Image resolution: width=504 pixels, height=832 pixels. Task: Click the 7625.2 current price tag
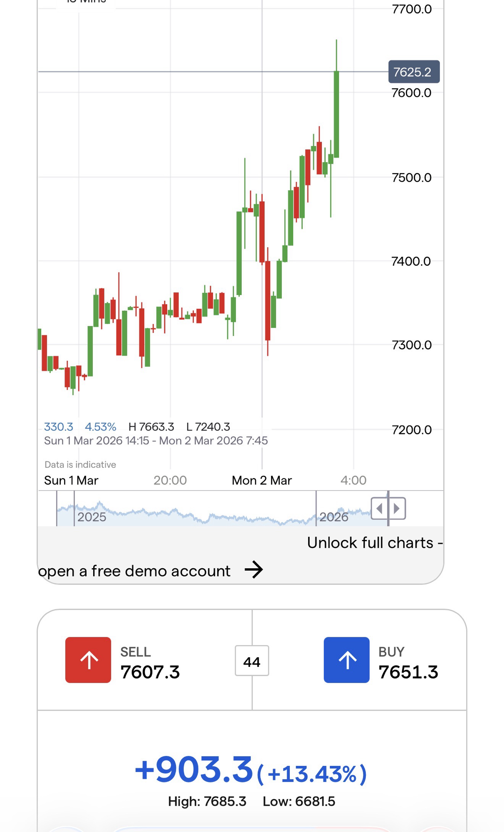413,72
